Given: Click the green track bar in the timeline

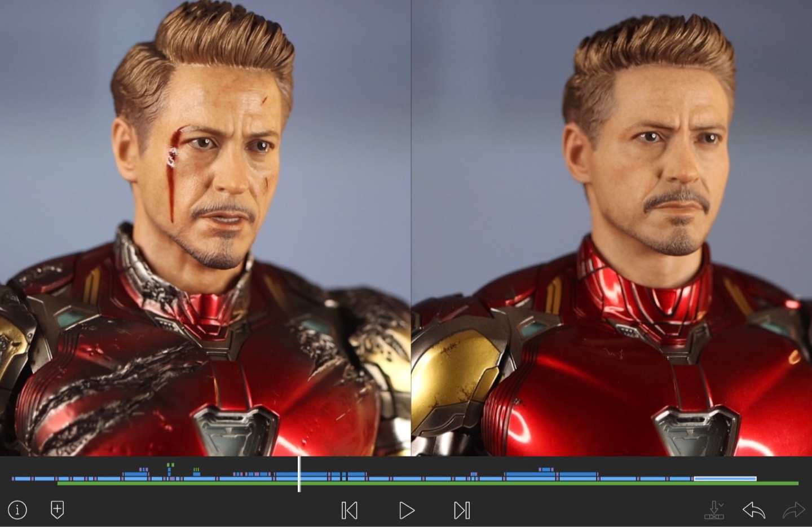Looking at the screenshot, I should [x=428, y=483].
